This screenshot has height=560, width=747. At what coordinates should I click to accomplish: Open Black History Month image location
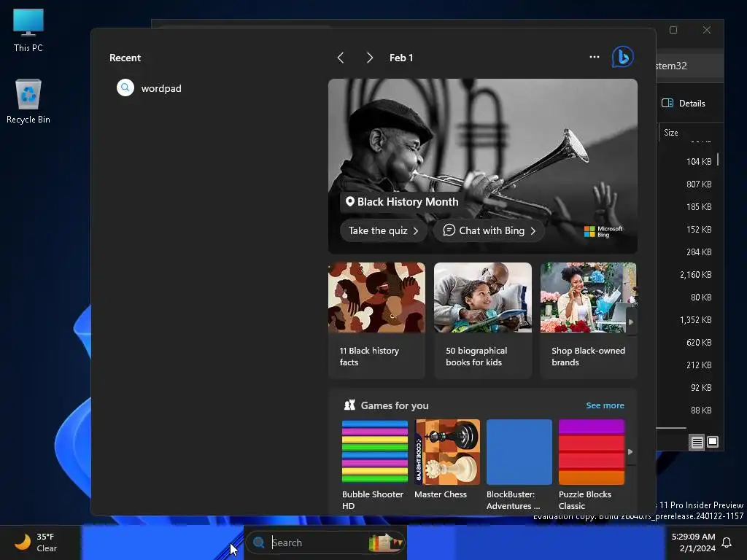click(402, 202)
